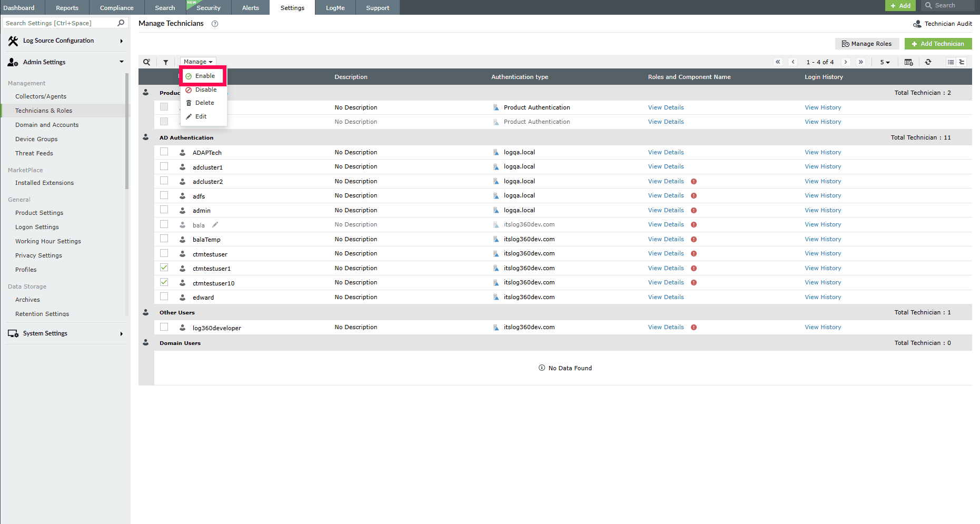The height and width of the screenshot is (524, 980).
Task: Click the red warning icon in log360developer row
Action: (x=694, y=328)
